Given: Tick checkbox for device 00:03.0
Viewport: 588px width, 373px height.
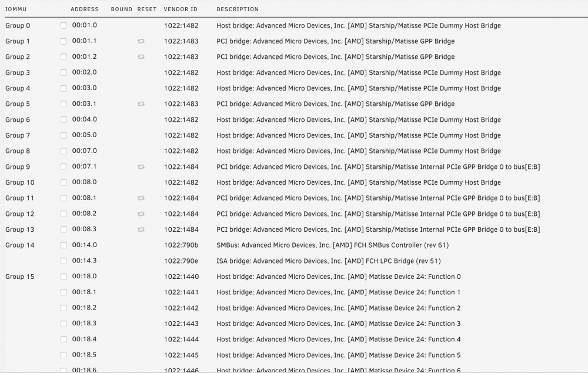Looking at the screenshot, I should [x=64, y=88].
